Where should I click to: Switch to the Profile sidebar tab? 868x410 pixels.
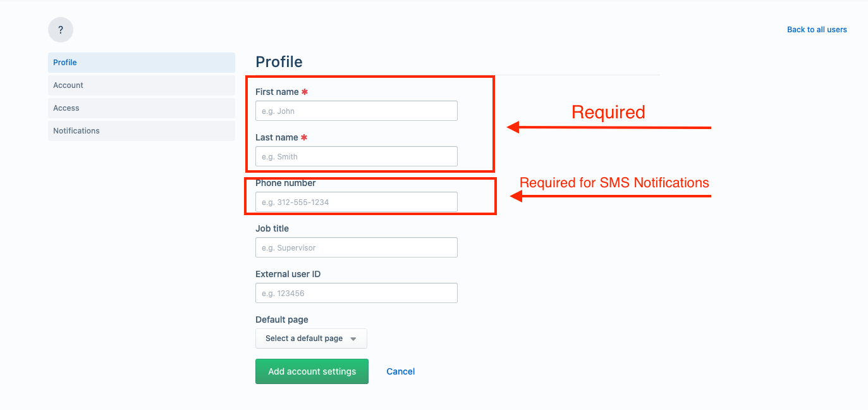[x=142, y=63]
